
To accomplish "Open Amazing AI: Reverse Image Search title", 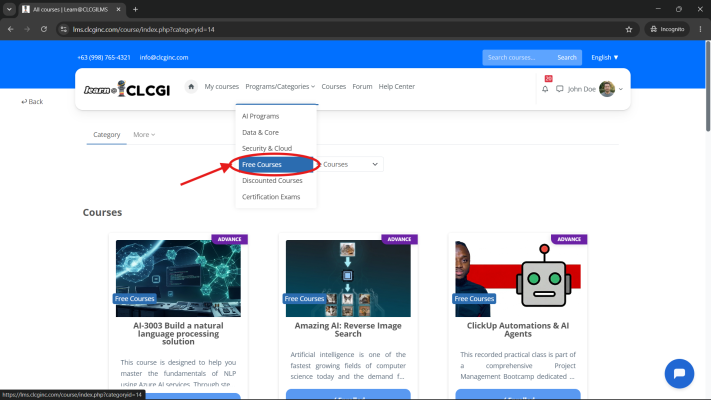I will pos(348,330).
